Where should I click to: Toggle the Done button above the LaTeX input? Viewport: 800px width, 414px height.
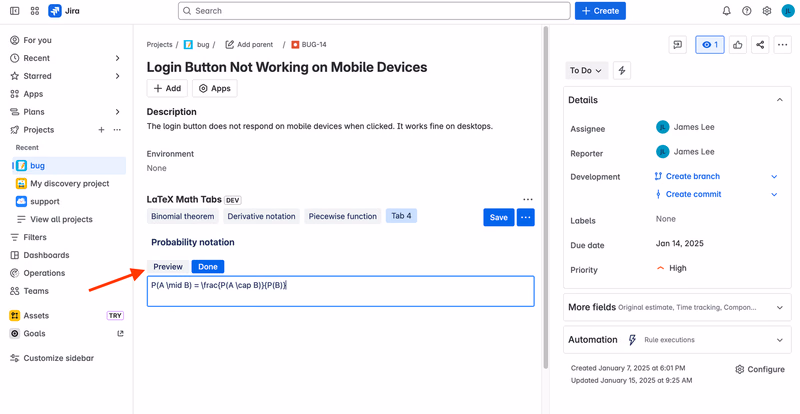coord(208,266)
